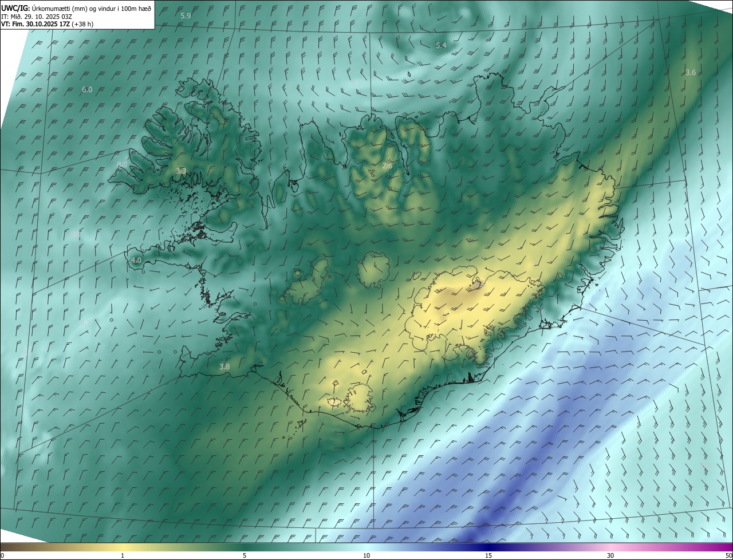This screenshot has height=560, width=733.
Task: Click the 6.0 value label on the map
Action: click(87, 90)
